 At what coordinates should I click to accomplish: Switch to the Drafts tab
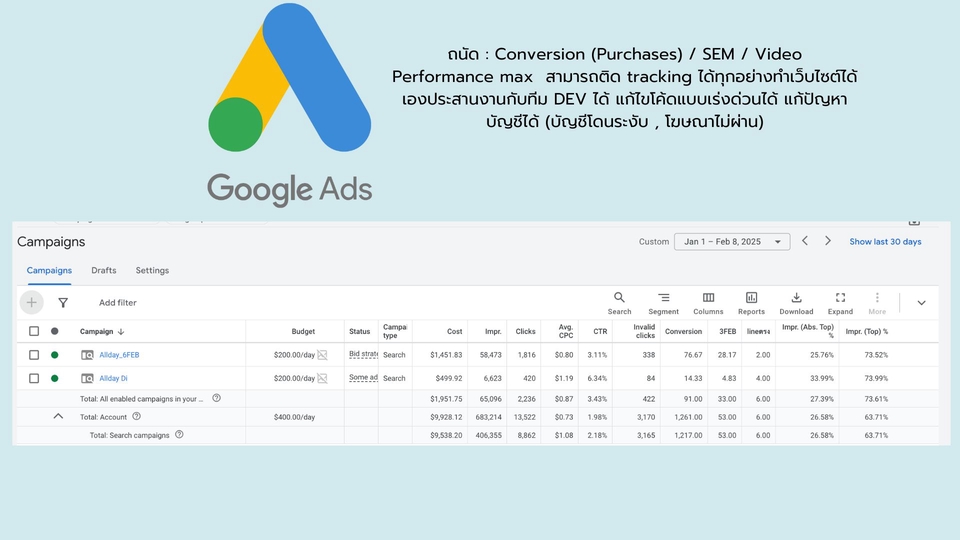(103, 270)
